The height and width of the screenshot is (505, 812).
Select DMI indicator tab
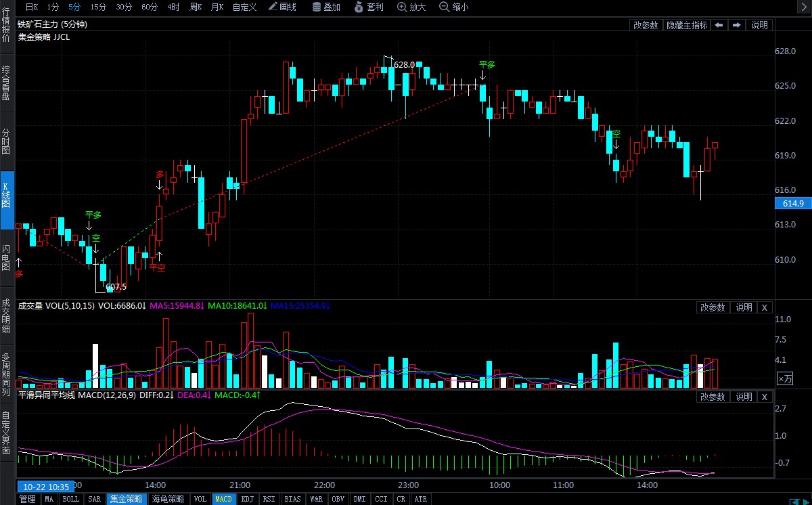coord(359,499)
